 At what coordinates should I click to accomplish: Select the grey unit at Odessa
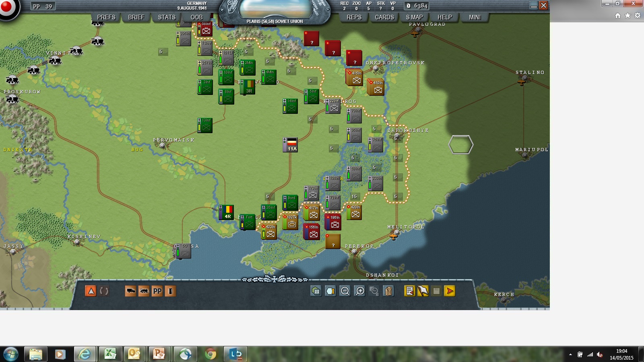[x=184, y=251]
